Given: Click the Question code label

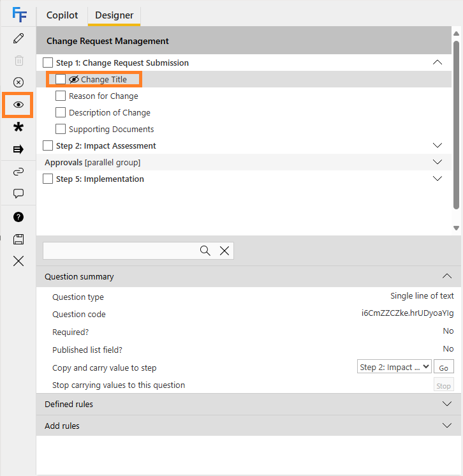Looking at the screenshot, I should click(x=79, y=314).
